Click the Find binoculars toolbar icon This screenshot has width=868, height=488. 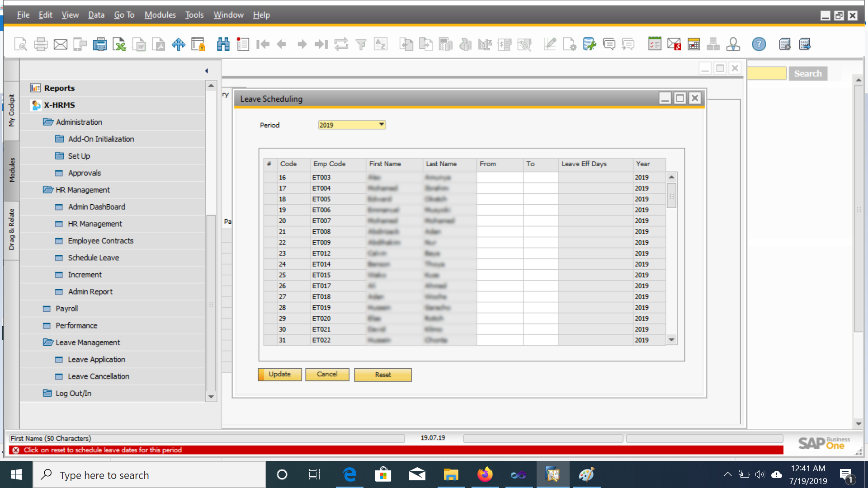point(223,44)
